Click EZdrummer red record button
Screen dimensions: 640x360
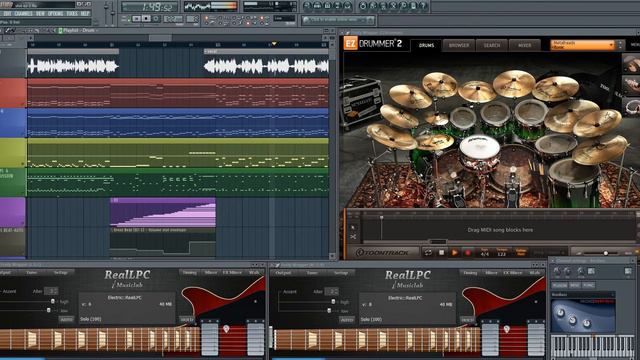[468, 253]
